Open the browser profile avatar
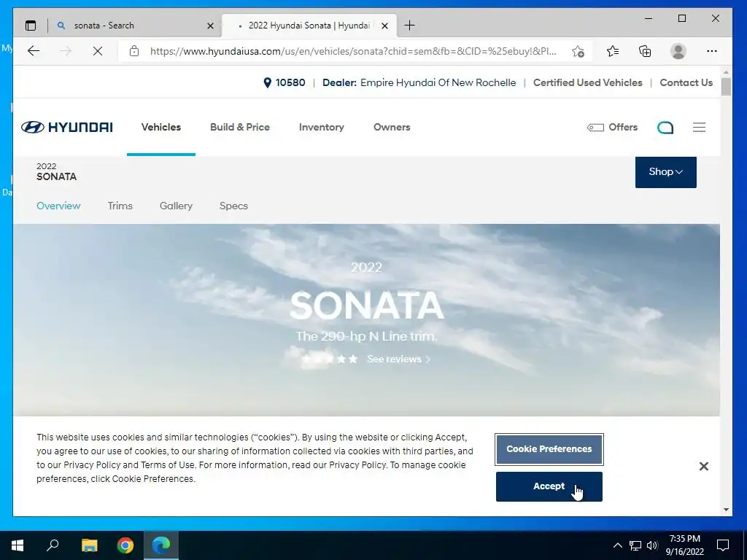 [678, 51]
